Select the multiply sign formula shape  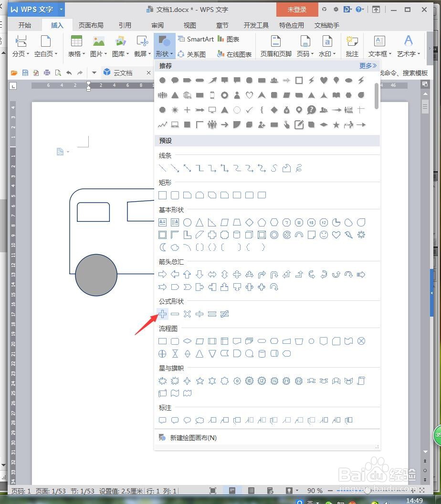(x=187, y=314)
